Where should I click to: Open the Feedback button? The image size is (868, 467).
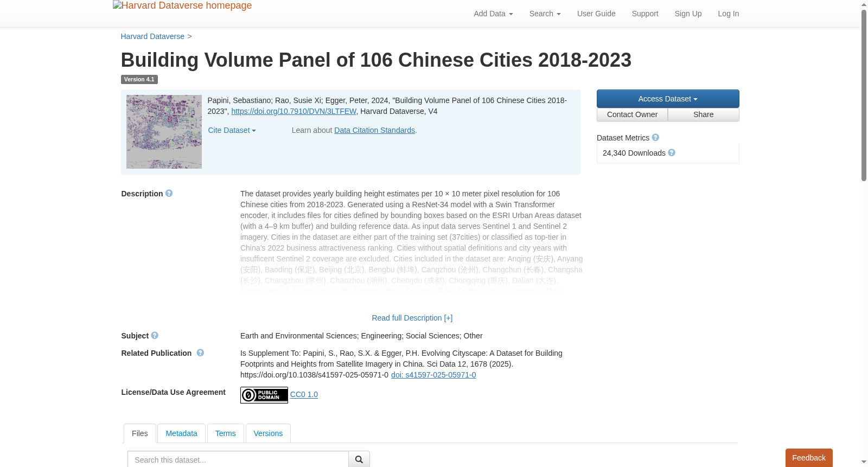coord(809,458)
